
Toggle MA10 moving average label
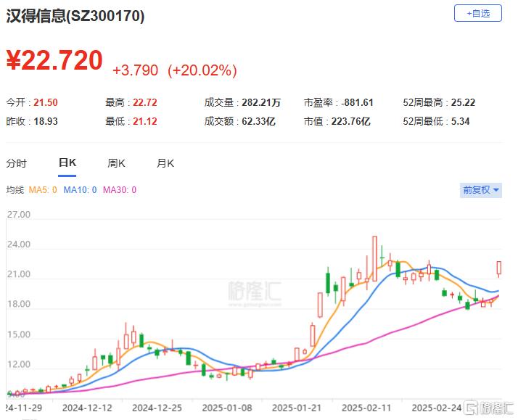[80, 190]
